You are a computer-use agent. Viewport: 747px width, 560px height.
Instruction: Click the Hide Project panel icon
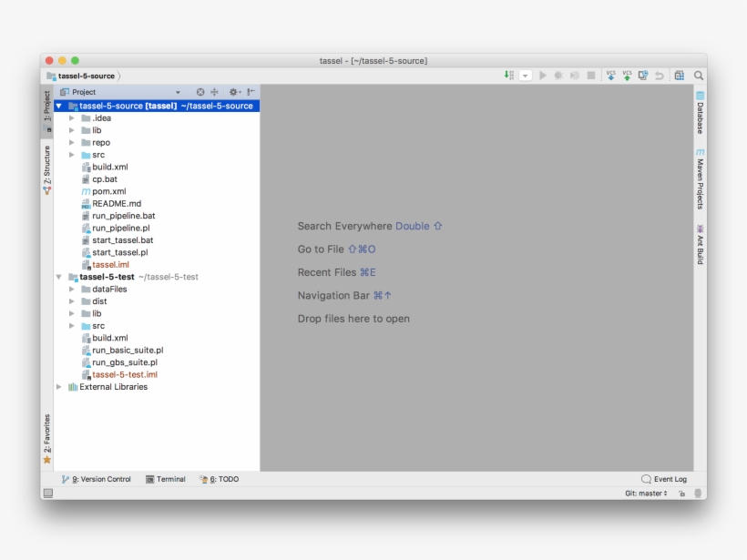pyautogui.click(x=251, y=92)
